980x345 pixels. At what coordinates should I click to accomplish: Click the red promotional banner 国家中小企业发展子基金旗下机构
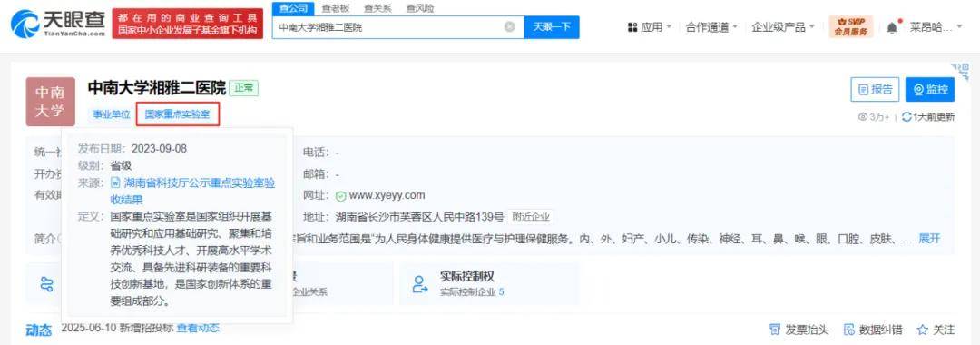click(188, 24)
